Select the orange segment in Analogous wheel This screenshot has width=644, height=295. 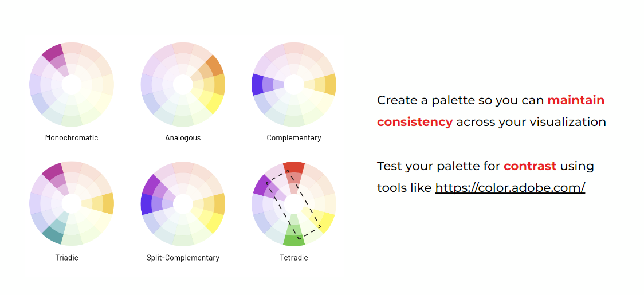(x=214, y=65)
